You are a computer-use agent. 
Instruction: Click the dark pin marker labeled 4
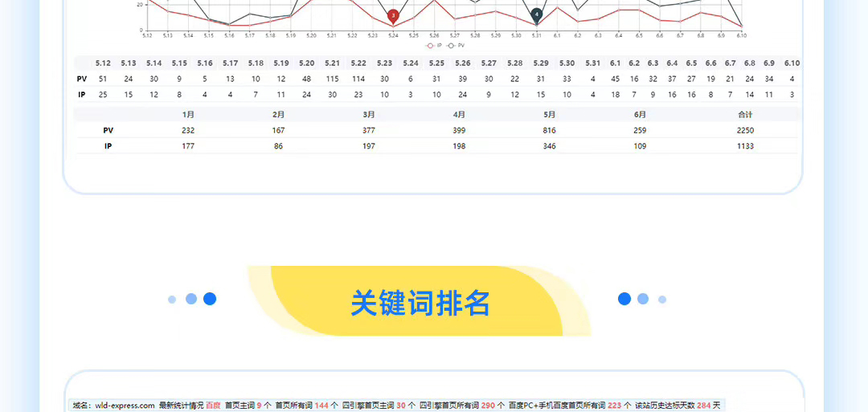(x=536, y=14)
